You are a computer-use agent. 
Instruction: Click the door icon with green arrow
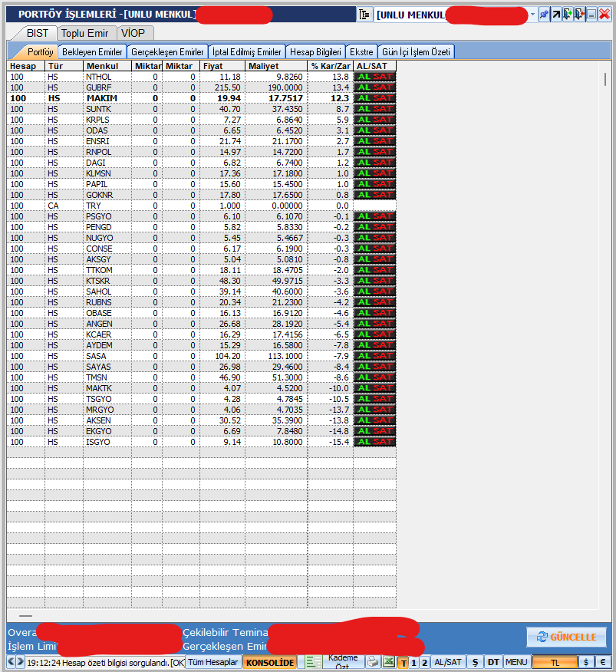click(568, 15)
